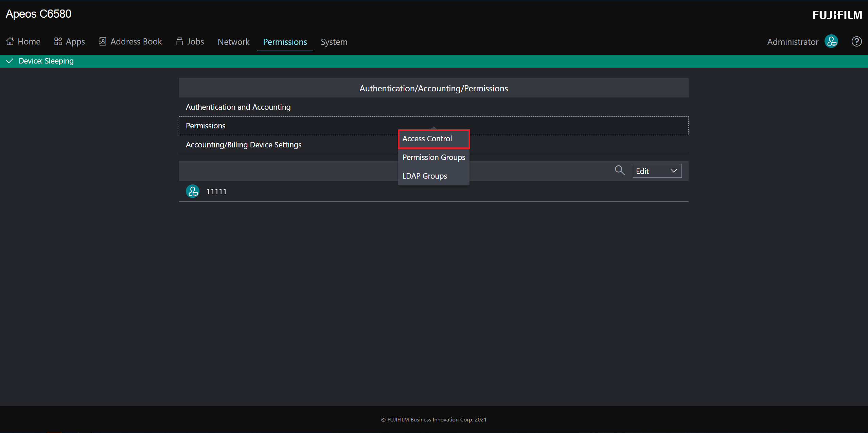Open the Edit dropdown
This screenshot has height=433, width=868.
click(x=657, y=171)
